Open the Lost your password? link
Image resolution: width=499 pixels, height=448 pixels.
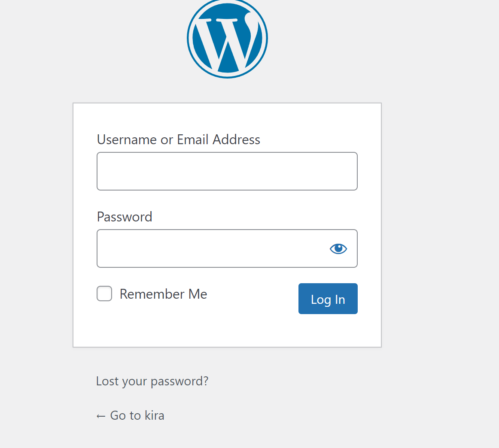pos(152,381)
